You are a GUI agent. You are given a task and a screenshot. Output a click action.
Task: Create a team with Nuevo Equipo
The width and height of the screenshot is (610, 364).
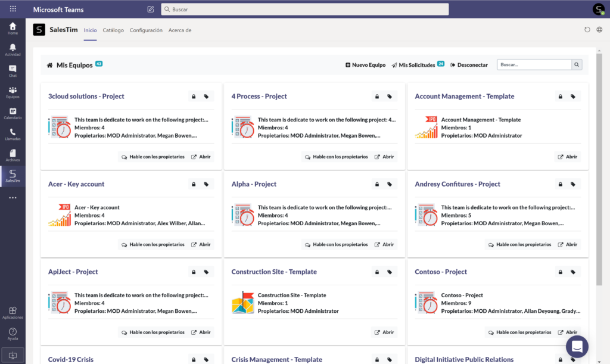tap(365, 65)
